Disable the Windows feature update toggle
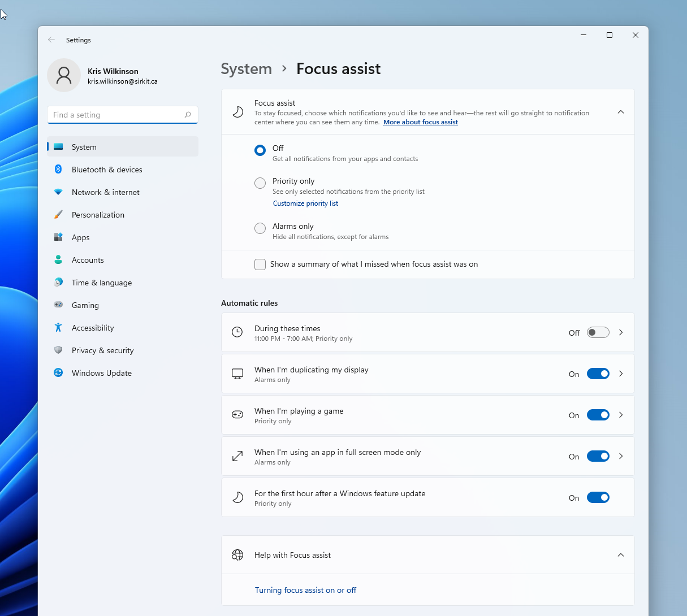Screen dimensions: 687x616 click(598, 497)
